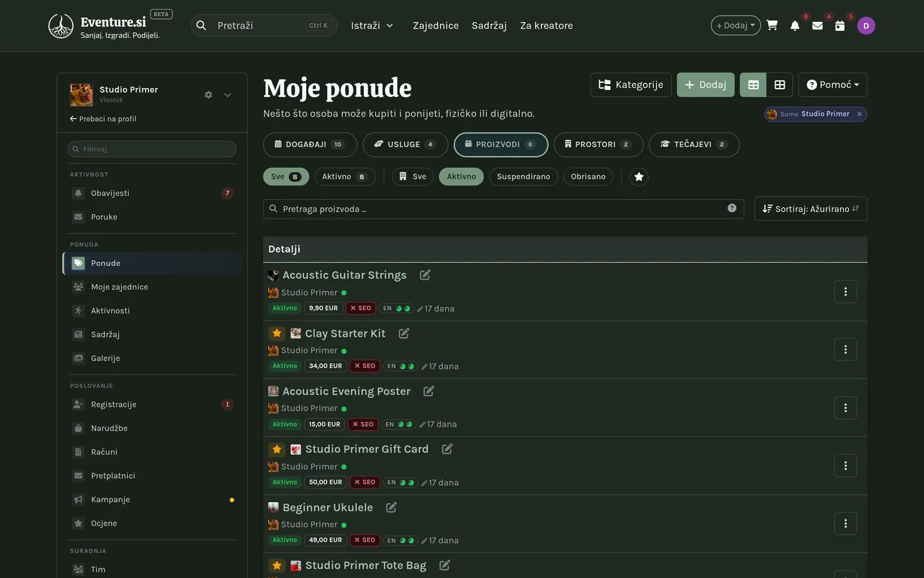
Task: Open the Sortiraj: Ažurirano sort dropdown
Action: coord(811,209)
